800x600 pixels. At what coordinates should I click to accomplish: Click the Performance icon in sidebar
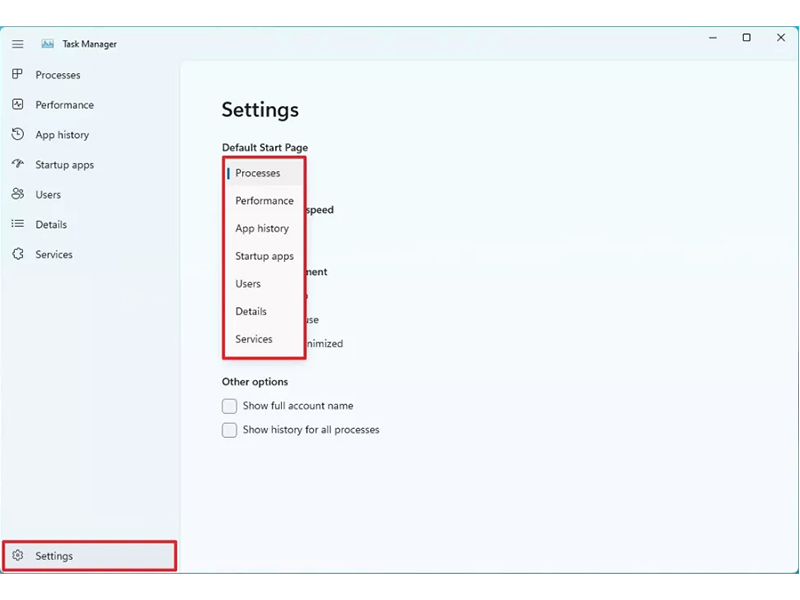[x=17, y=105]
